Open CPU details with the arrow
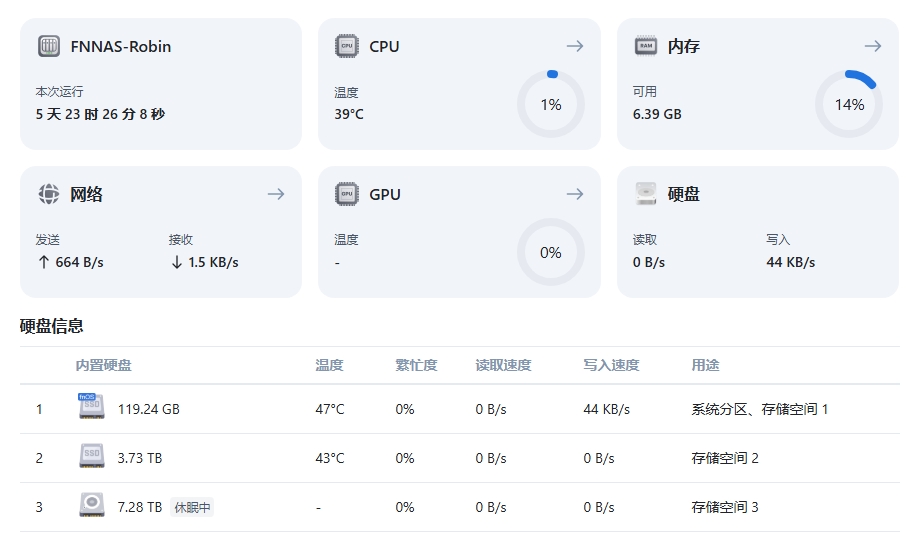The image size is (910, 533). [x=574, y=46]
